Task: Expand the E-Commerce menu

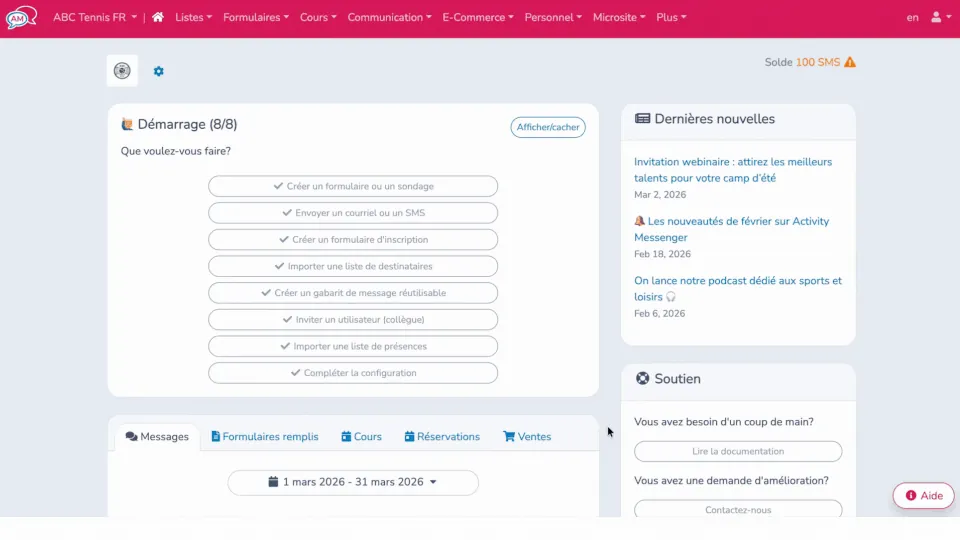Action: coord(478,17)
